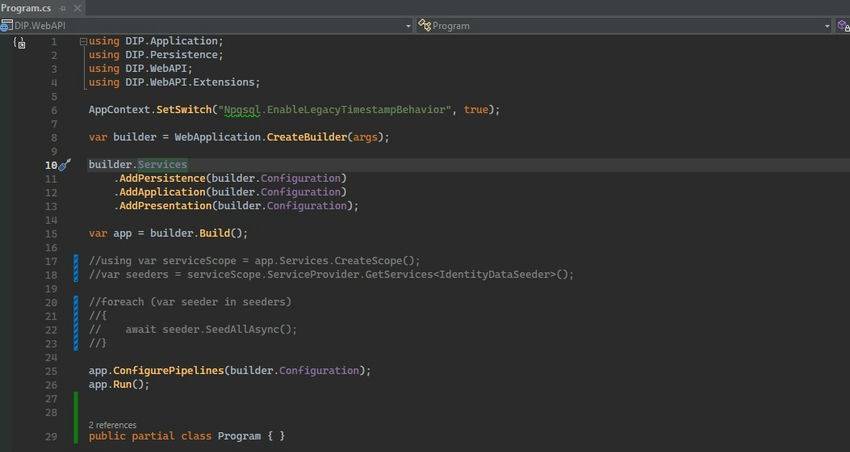Click 'AddPersistence' on line 11
Screen dimensions: 850x452
coord(163,178)
